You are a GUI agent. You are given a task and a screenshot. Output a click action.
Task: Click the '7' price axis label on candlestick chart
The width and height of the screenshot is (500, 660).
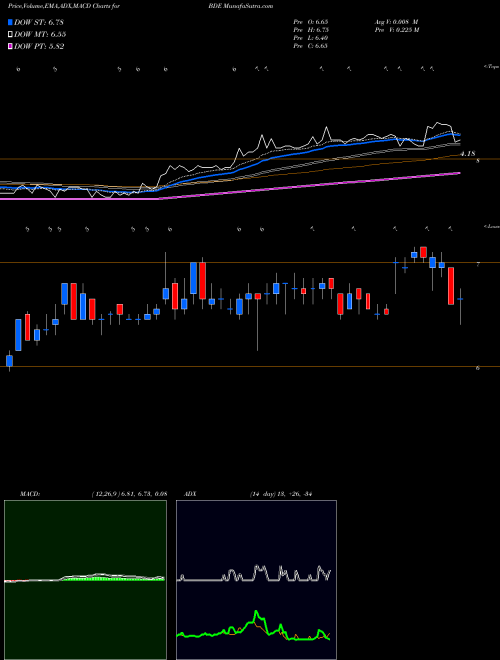(x=478, y=264)
